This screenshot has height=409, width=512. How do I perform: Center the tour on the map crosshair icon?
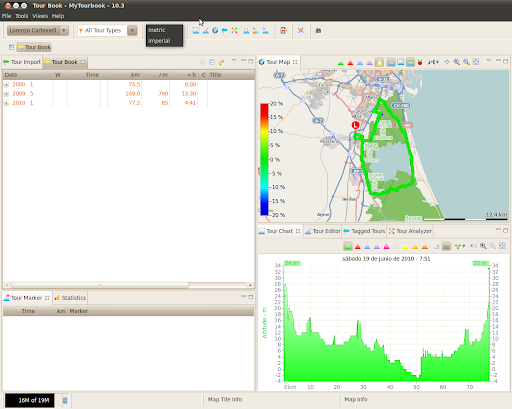[x=447, y=62]
